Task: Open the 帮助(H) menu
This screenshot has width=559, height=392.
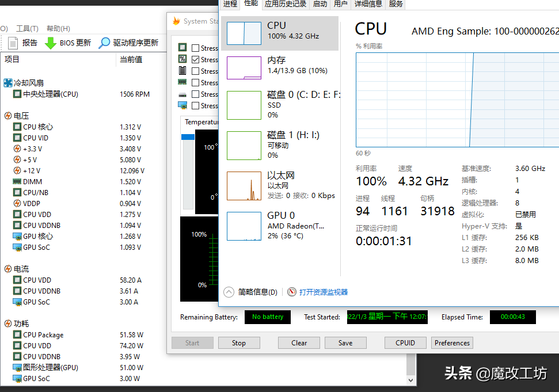Action: pyautogui.click(x=58, y=29)
